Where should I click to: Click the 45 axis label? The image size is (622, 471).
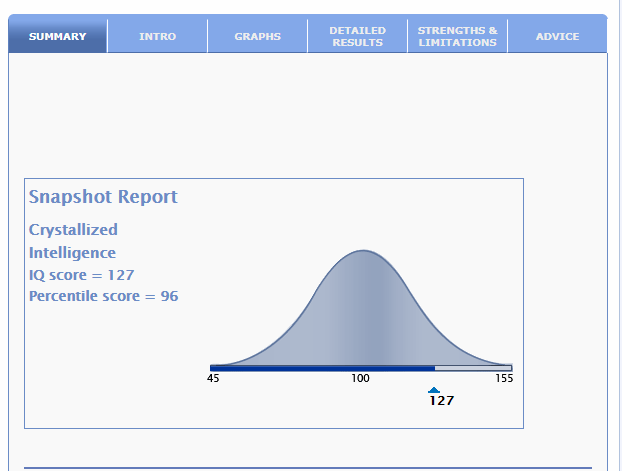[213, 379]
